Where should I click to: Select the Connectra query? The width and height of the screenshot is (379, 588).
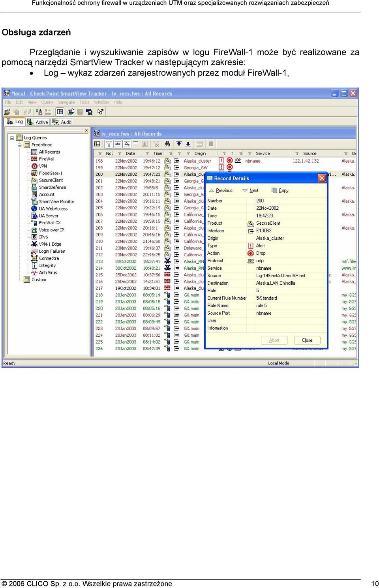tap(49, 259)
